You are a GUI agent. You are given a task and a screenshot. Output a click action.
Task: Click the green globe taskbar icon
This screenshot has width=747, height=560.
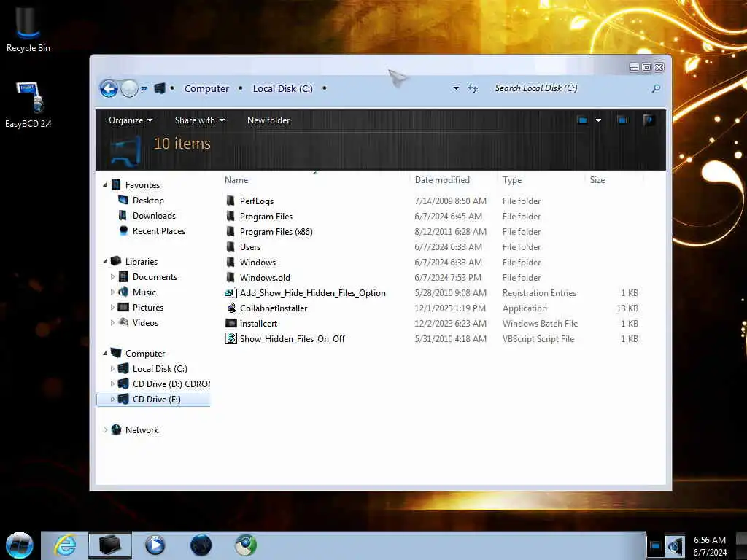246,545
